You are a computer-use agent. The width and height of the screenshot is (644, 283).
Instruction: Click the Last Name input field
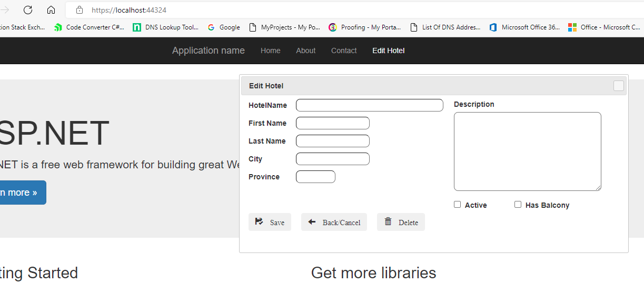tap(333, 141)
